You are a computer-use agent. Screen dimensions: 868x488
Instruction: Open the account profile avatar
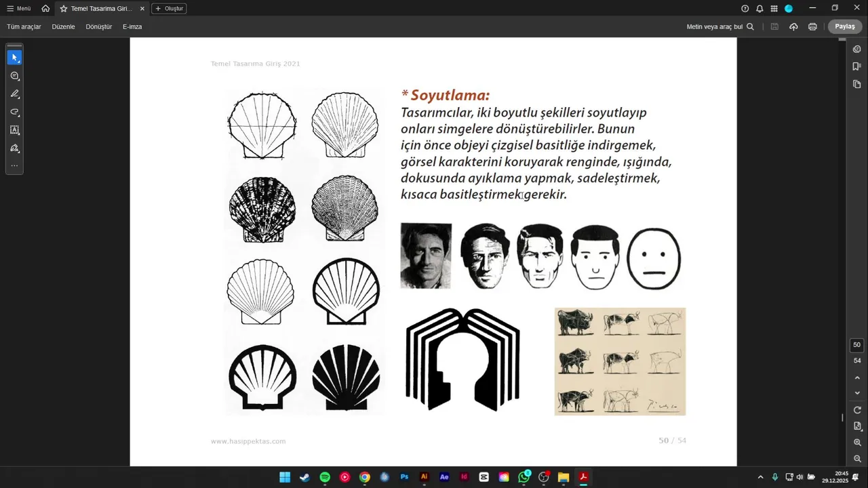point(789,8)
